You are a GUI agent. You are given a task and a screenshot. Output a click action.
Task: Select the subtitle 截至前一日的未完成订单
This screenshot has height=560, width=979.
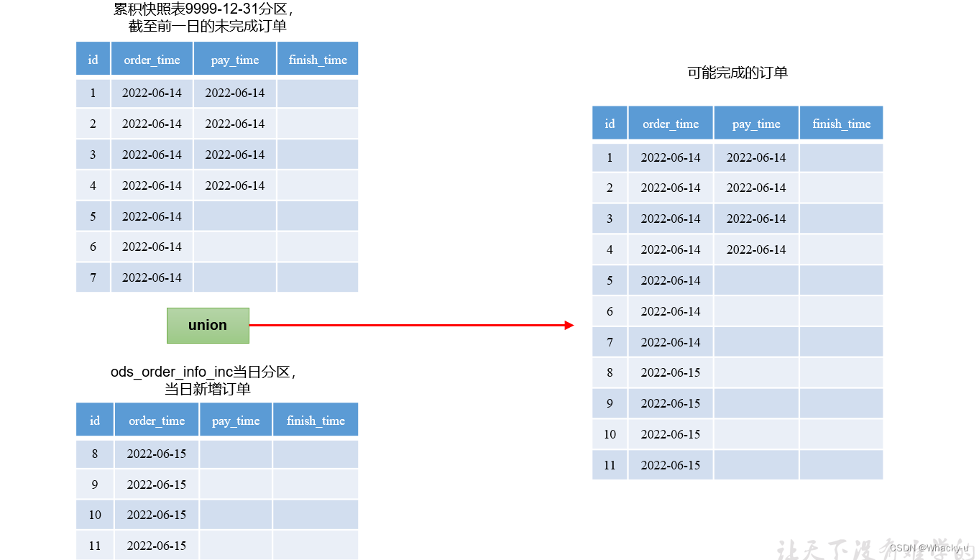[208, 27]
